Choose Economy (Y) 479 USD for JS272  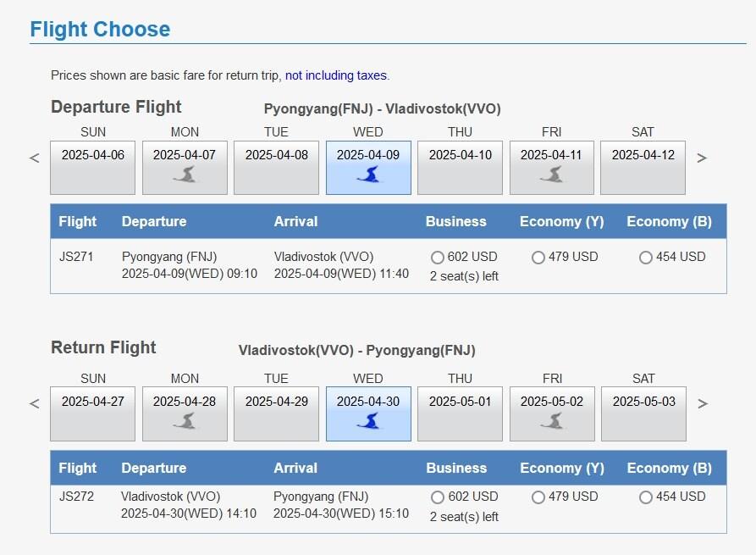[538, 497]
